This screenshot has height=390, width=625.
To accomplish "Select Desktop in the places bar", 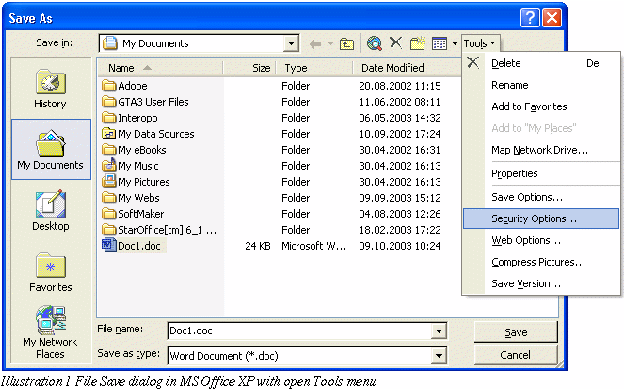I will (51, 210).
